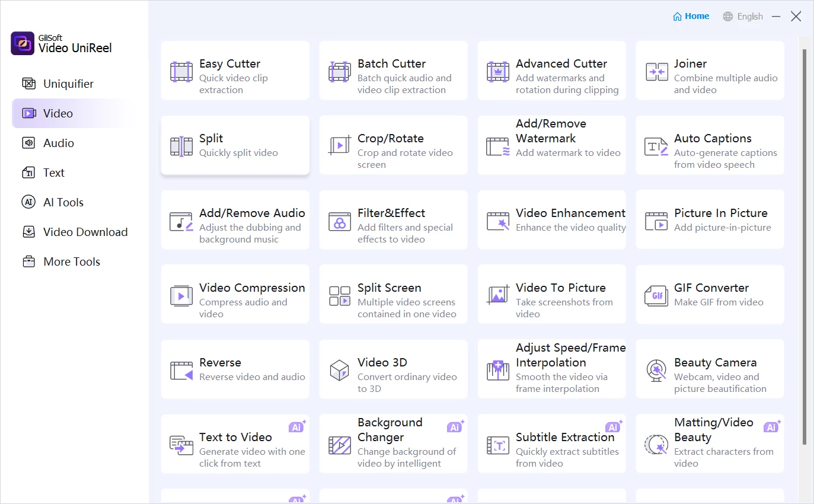Select the Joiner tool icon
Screen dimensions: 814x504
click(656, 72)
